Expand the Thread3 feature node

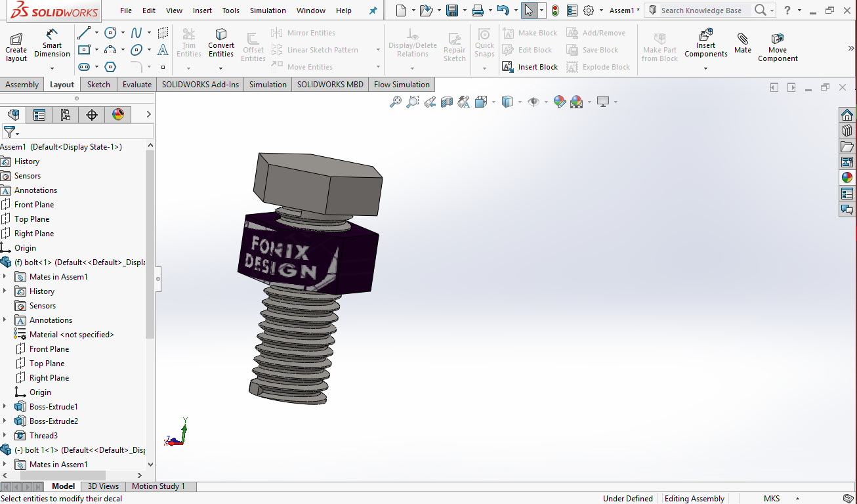pyautogui.click(x=5, y=436)
